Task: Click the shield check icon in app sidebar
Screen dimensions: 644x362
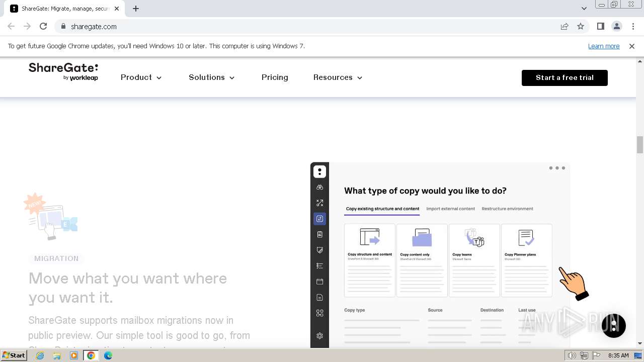Action: click(319, 250)
